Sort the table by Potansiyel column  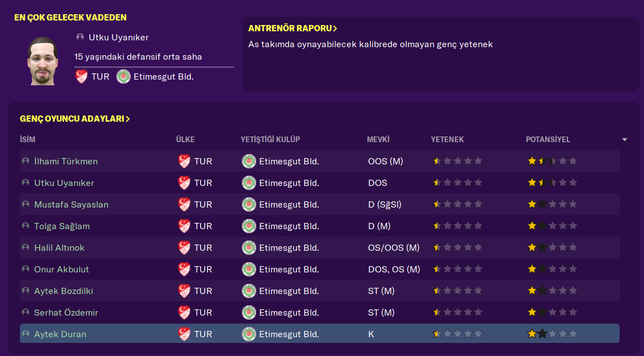pos(547,140)
